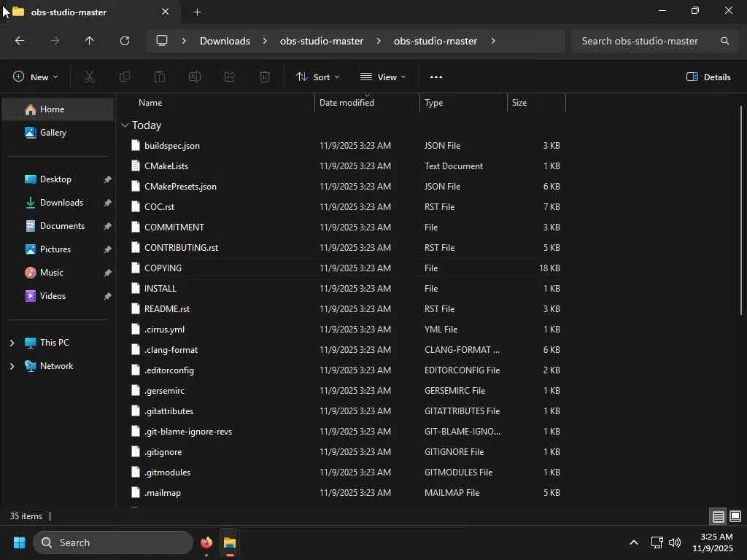The width and height of the screenshot is (747, 560).
Task: Go back using the back arrow
Action: point(20,41)
